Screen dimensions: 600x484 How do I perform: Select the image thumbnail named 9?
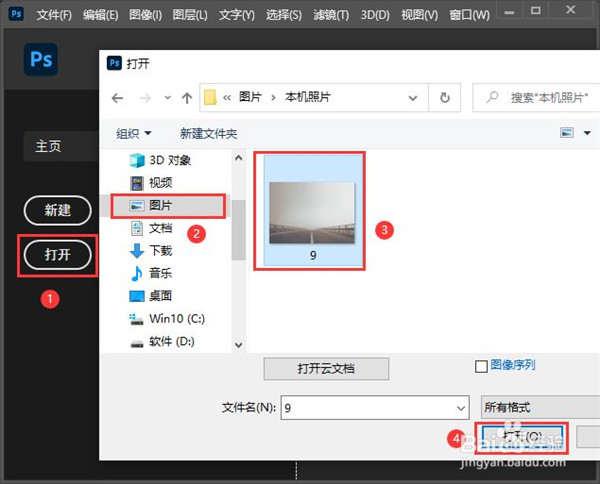point(311,211)
